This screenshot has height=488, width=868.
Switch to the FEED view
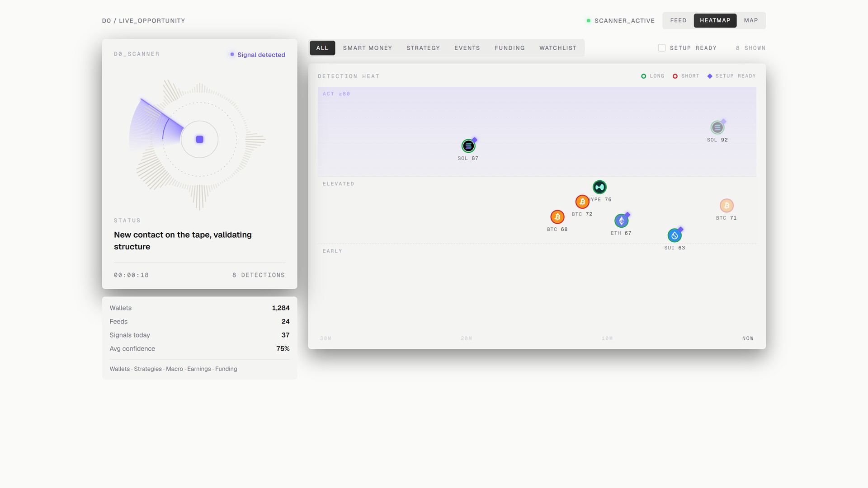678,20
